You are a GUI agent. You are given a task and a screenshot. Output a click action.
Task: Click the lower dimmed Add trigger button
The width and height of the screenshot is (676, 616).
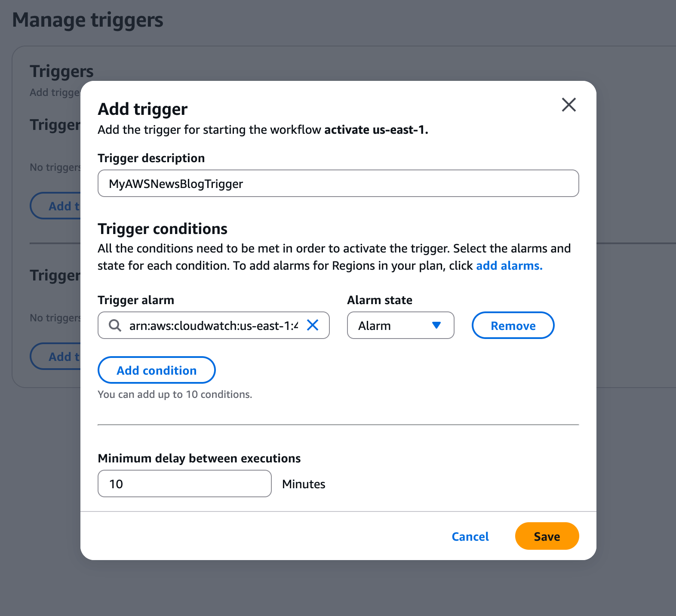pyautogui.click(x=55, y=356)
